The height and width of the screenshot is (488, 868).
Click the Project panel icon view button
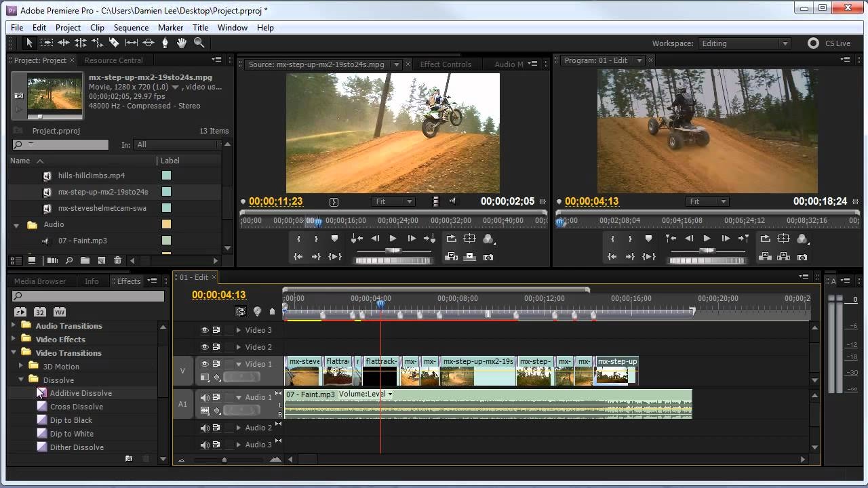pyautogui.click(x=31, y=260)
